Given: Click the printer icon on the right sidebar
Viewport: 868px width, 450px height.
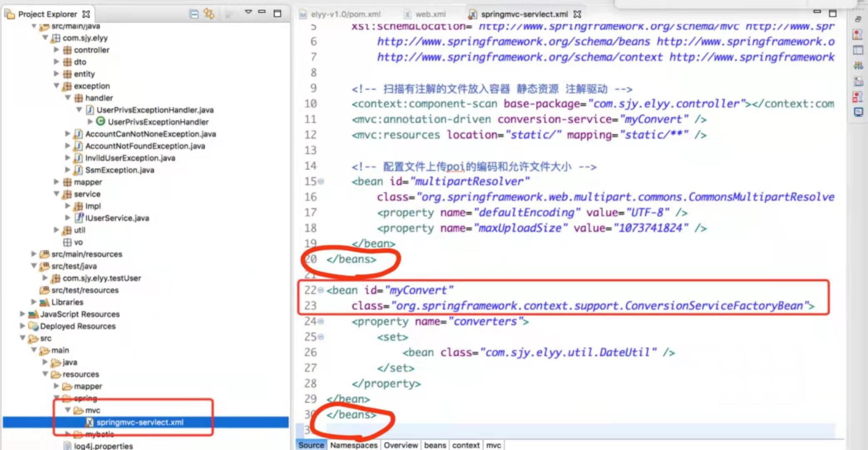Looking at the screenshot, I should click(858, 19).
